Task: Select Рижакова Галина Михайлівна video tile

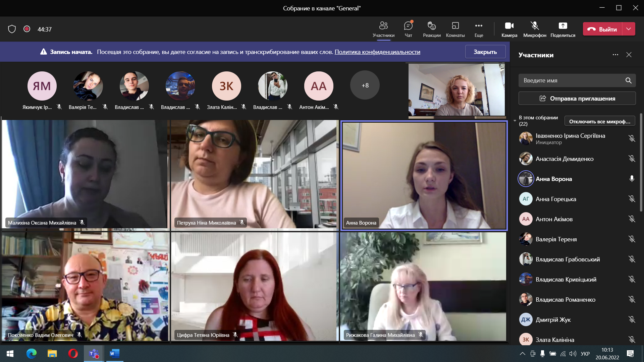Action: (x=423, y=287)
